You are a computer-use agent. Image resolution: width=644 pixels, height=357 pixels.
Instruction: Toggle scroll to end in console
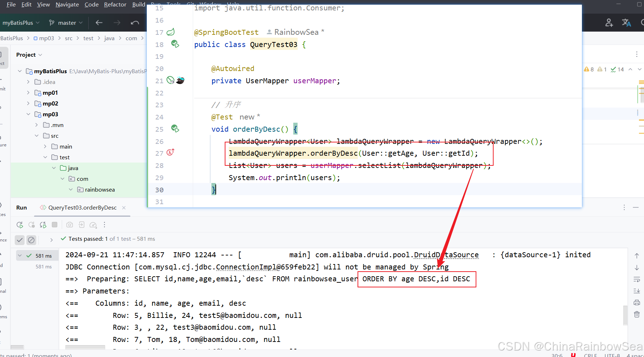(x=637, y=291)
